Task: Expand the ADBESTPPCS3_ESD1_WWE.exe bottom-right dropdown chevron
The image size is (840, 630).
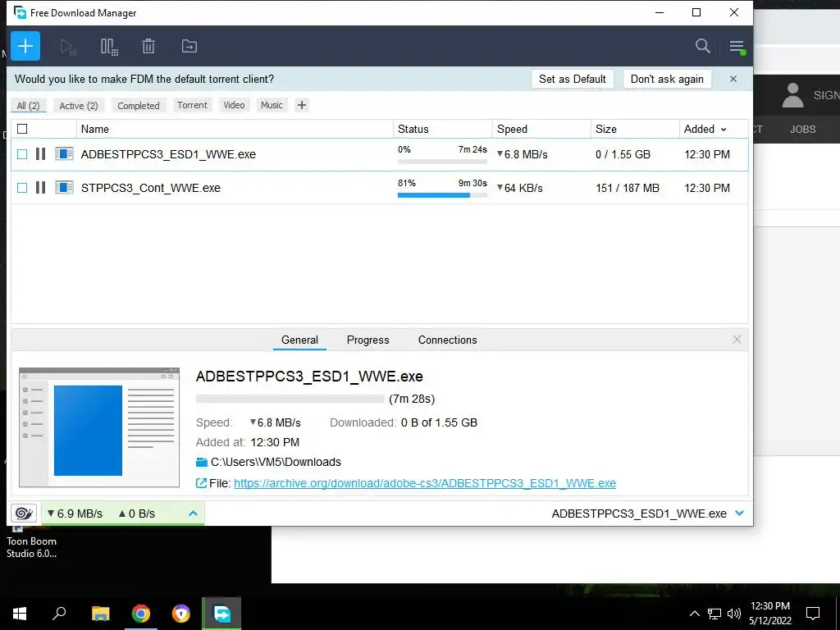Action: pos(740,514)
